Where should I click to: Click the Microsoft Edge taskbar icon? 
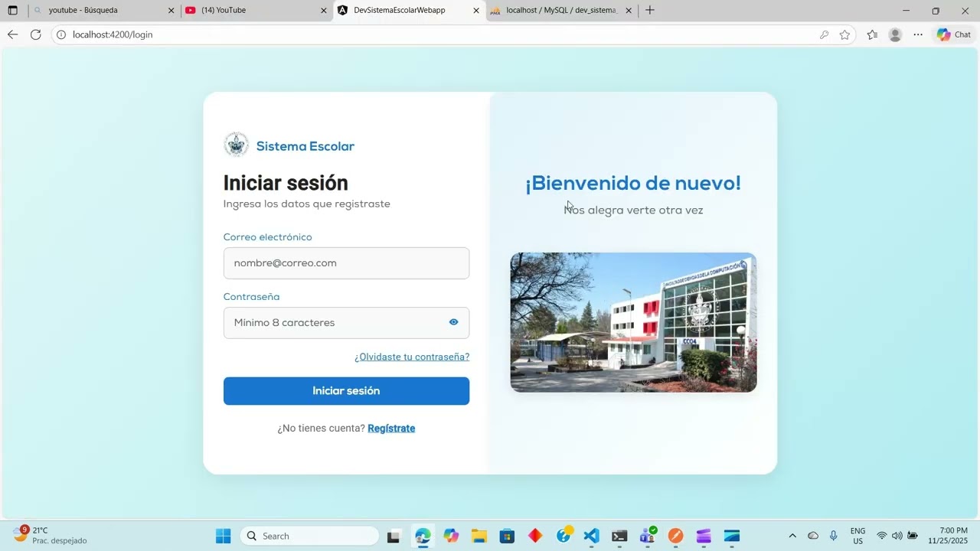click(423, 536)
